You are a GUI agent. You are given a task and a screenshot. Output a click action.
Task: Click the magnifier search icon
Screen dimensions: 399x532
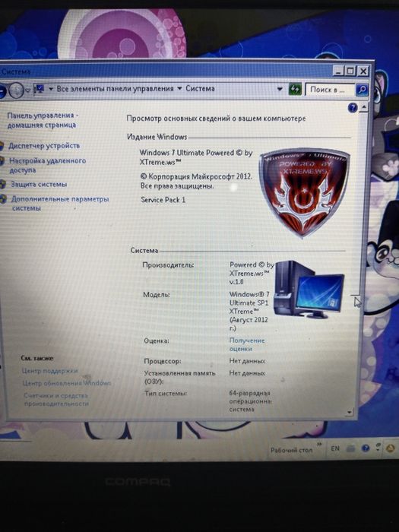click(x=362, y=90)
